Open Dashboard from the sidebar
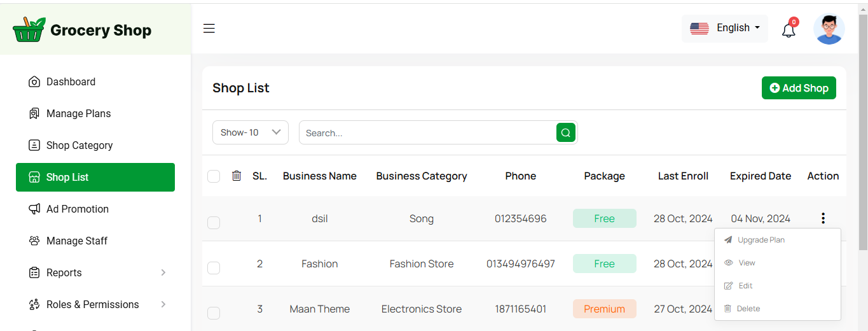 click(71, 81)
